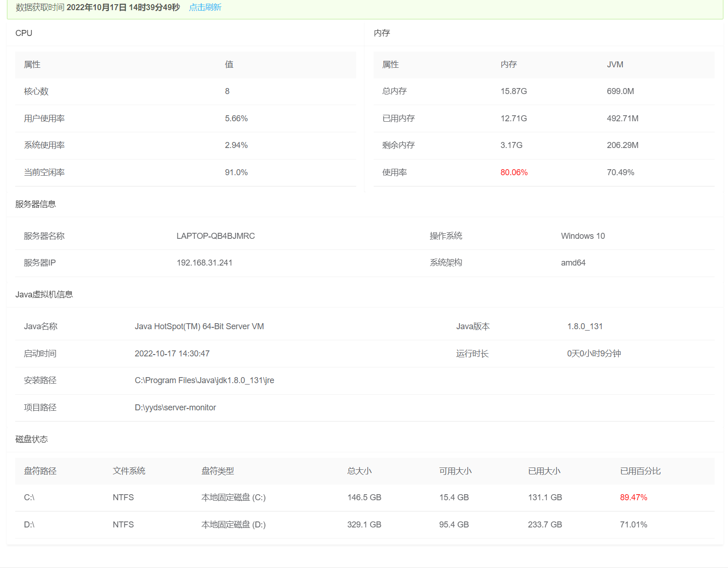Select the JDK install path value
The width and height of the screenshot is (728, 568).
(205, 380)
